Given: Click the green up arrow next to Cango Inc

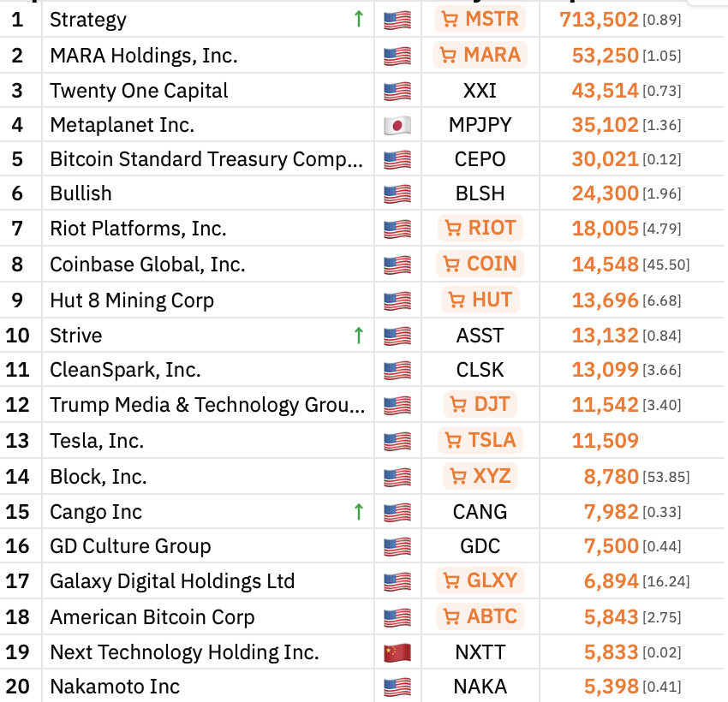Looking at the screenshot, I should click(x=359, y=510).
